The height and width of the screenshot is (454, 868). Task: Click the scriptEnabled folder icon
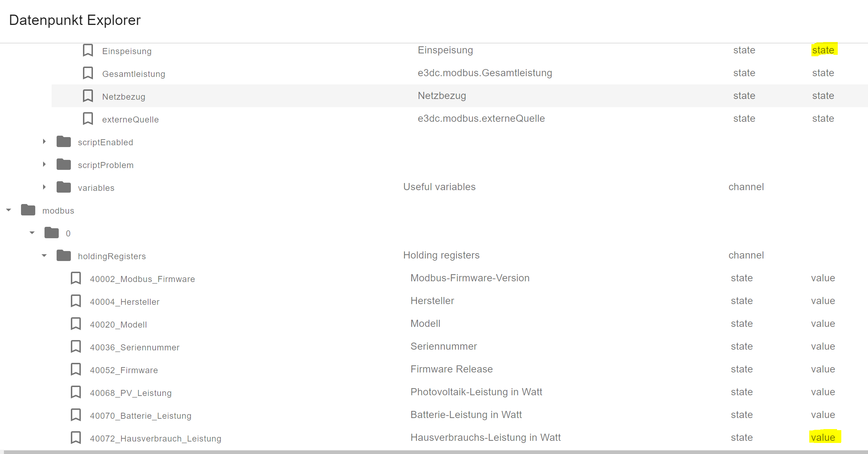coord(64,142)
